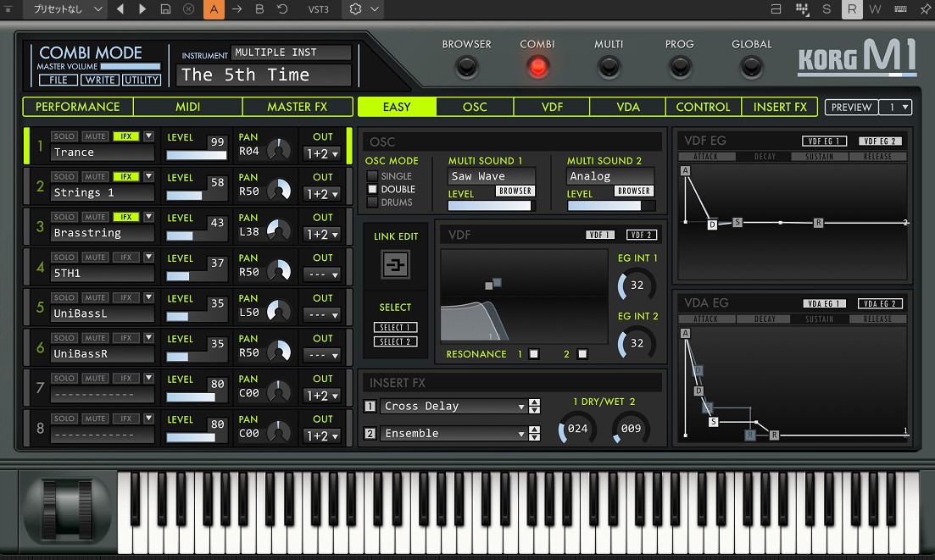Enable IFX for 5TH1 timbre
Image resolution: width=935 pixels, height=560 pixels.
click(125, 258)
